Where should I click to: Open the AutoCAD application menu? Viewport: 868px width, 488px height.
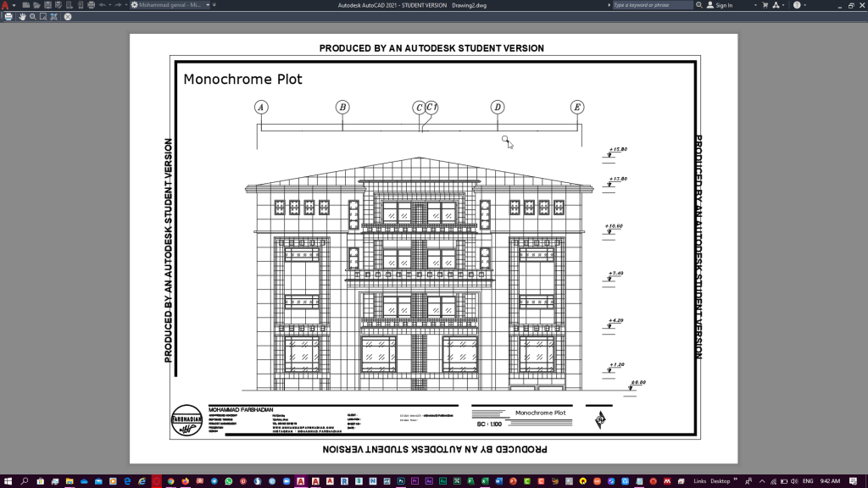pyautogui.click(x=5, y=5)
